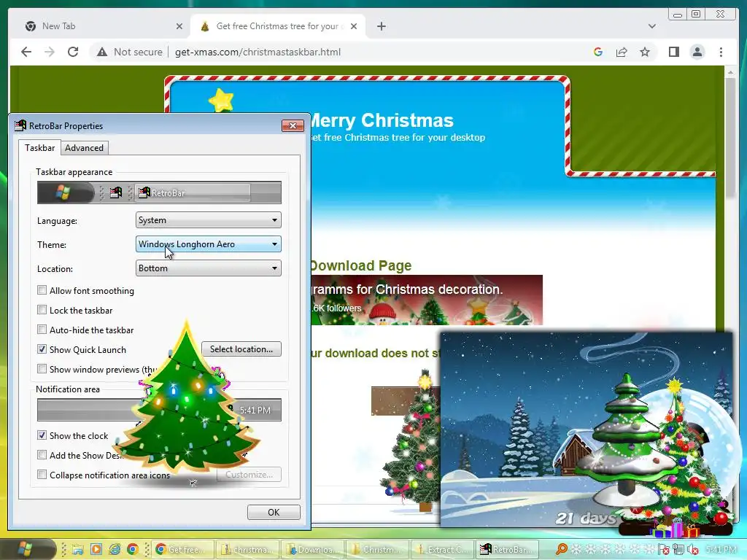The image size is (747, 560).
Task: Open Google icon in address bar
Action: pyautogui.click(x=598, y=52)
